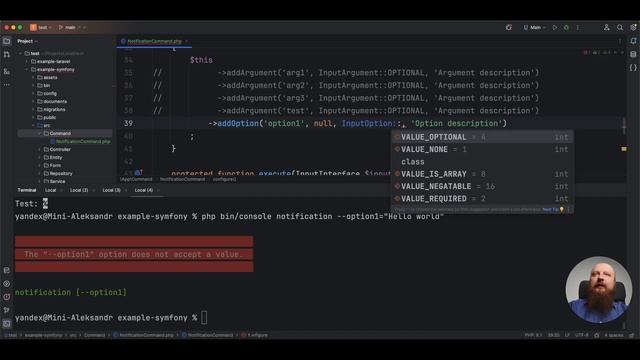Screen dimensions: 640x360
Task: Open the Services icon in left strip
Action: [7, 284]
